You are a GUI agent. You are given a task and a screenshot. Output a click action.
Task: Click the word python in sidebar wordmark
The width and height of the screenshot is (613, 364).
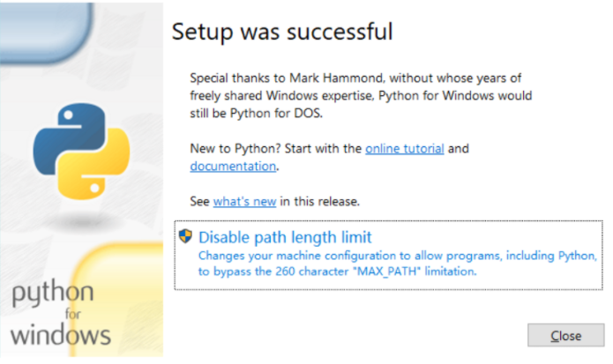click(x=53, y=293)
